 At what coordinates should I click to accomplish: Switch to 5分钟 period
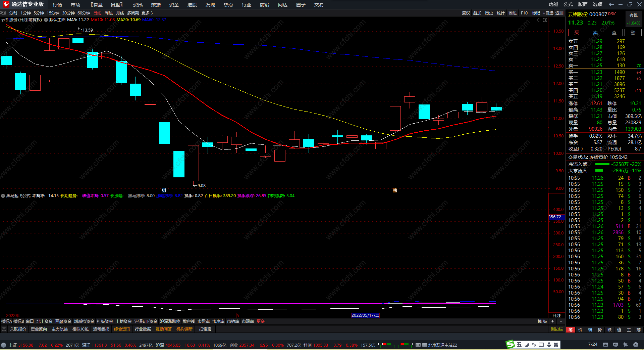click(x=39, y=13)
